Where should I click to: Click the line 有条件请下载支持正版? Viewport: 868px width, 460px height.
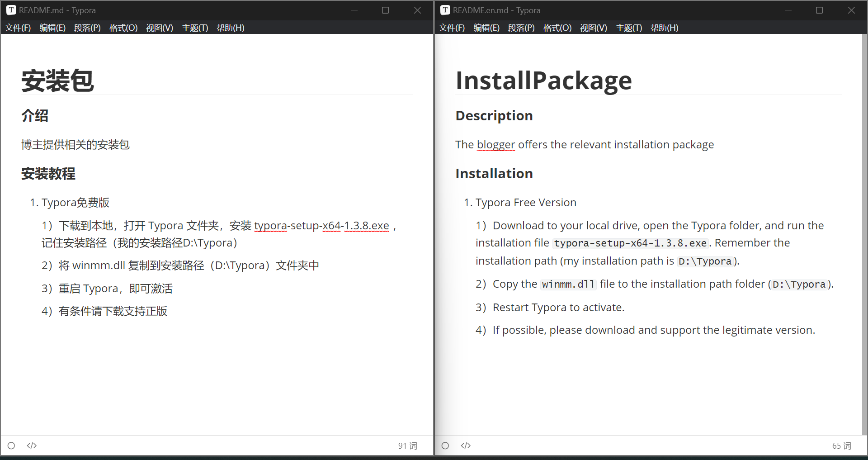[x=104, y=311]
